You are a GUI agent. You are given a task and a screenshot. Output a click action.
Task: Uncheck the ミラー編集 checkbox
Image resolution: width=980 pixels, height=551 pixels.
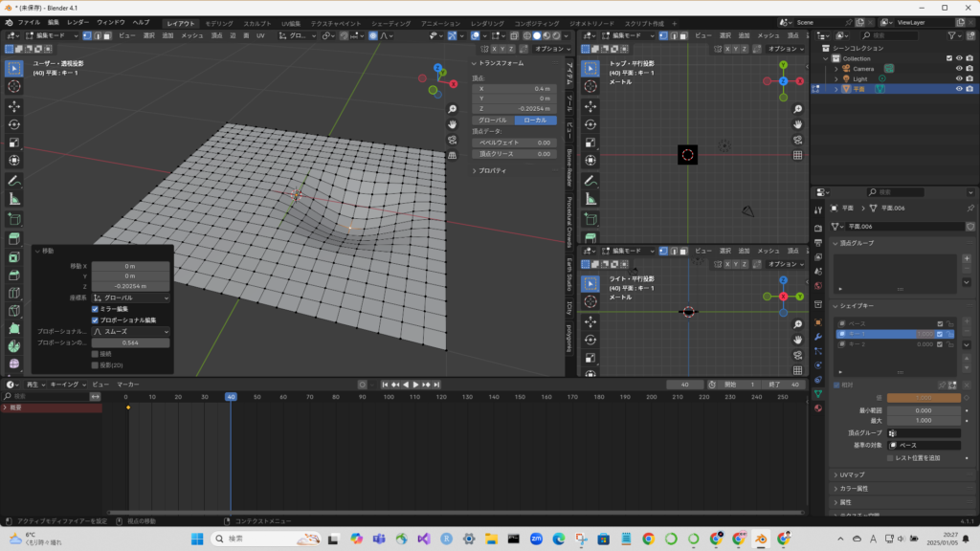pyautogui.click(x=95, y=309)
